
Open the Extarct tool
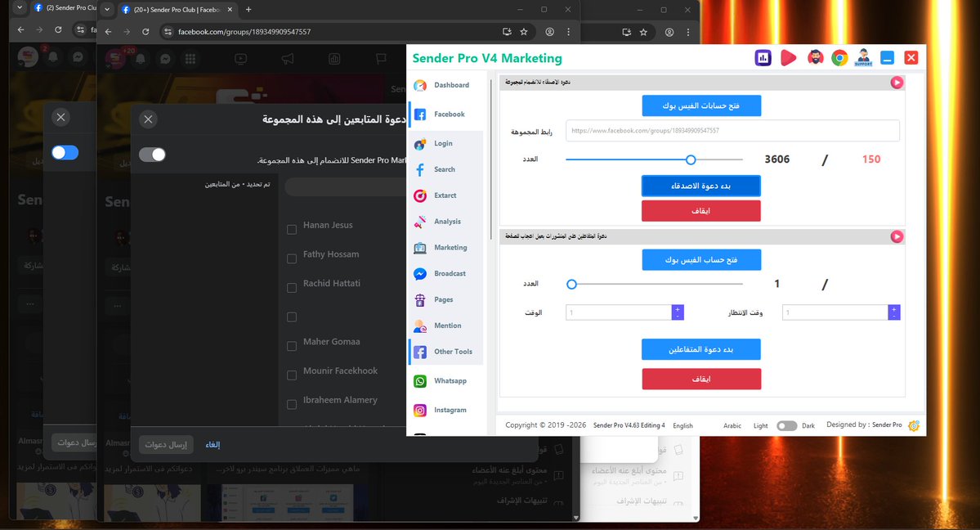coord(443,195)
